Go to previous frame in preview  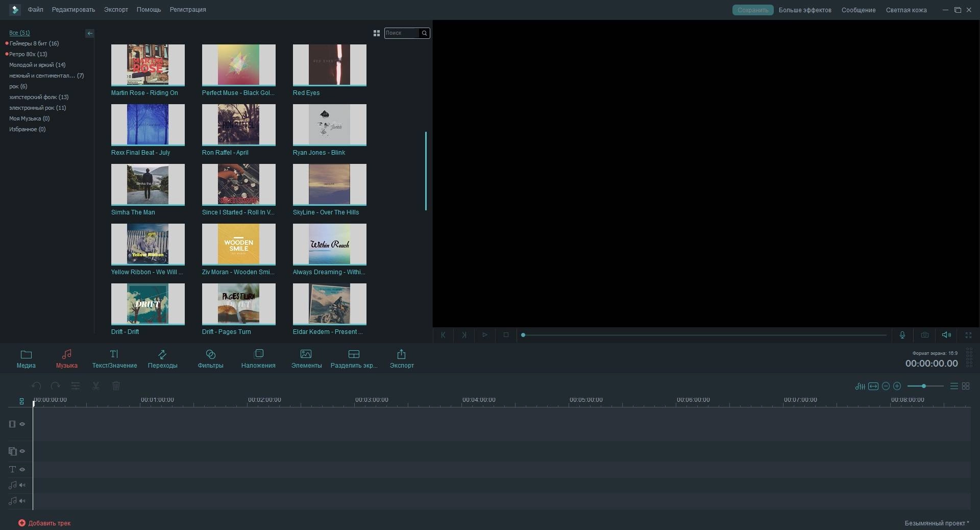coord(443,335)
